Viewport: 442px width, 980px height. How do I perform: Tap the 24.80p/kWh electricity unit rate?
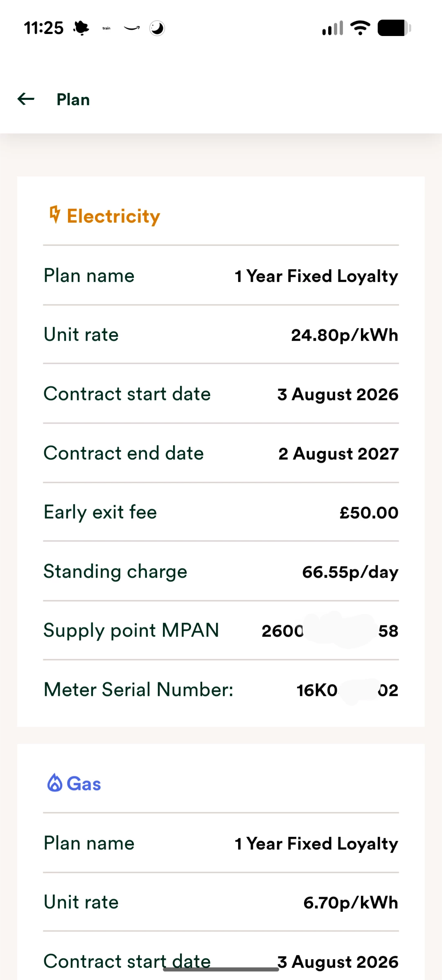(x=345, y=335)
